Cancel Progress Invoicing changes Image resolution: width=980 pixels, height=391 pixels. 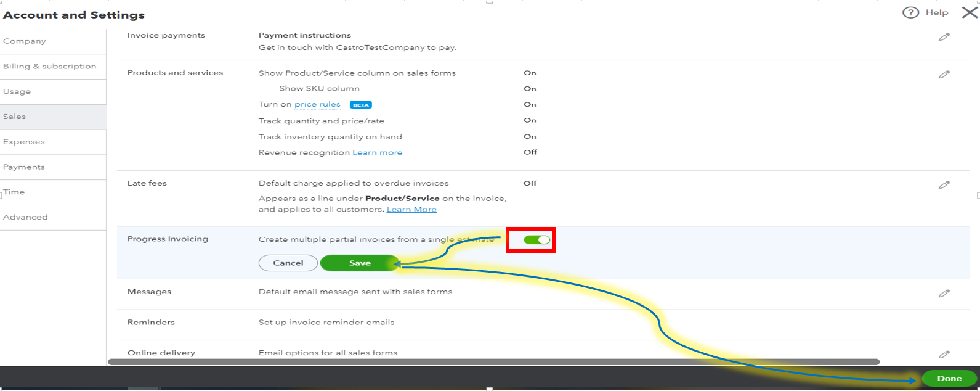[288, 263]
